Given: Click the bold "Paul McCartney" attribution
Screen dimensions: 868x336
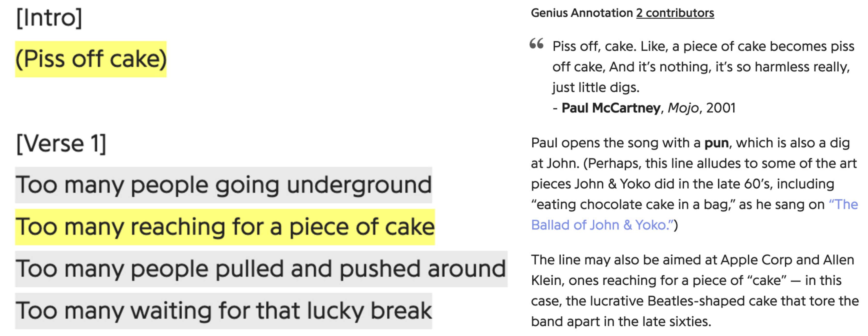Looking at the screenshot, I should [611, 108].
